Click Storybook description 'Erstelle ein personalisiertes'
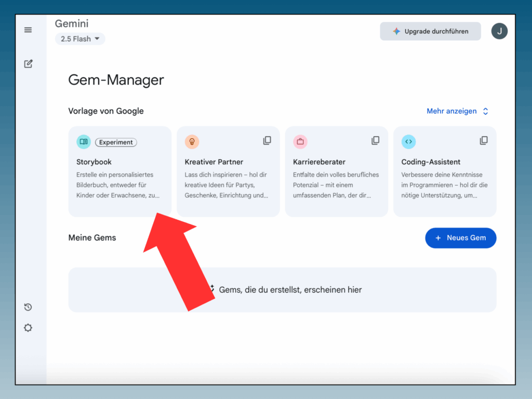Image resolution: width=532 pixels, height=399 pixels. point(115,175)
